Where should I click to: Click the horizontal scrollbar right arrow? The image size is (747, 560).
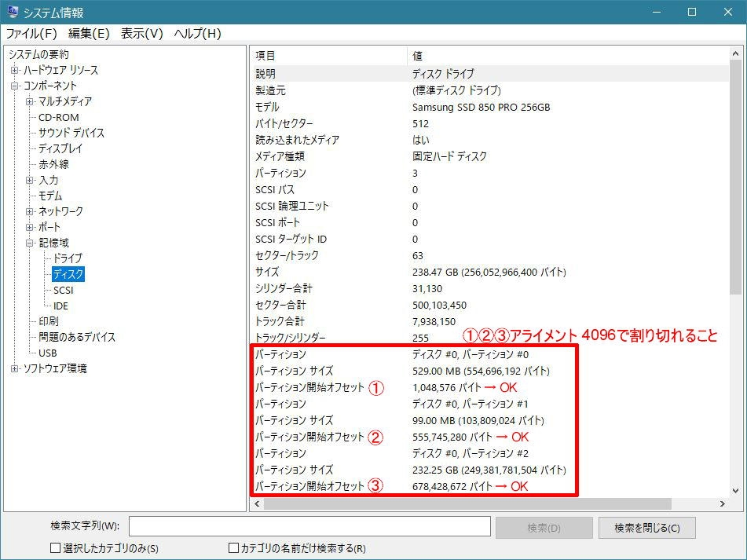coord(722,503)
